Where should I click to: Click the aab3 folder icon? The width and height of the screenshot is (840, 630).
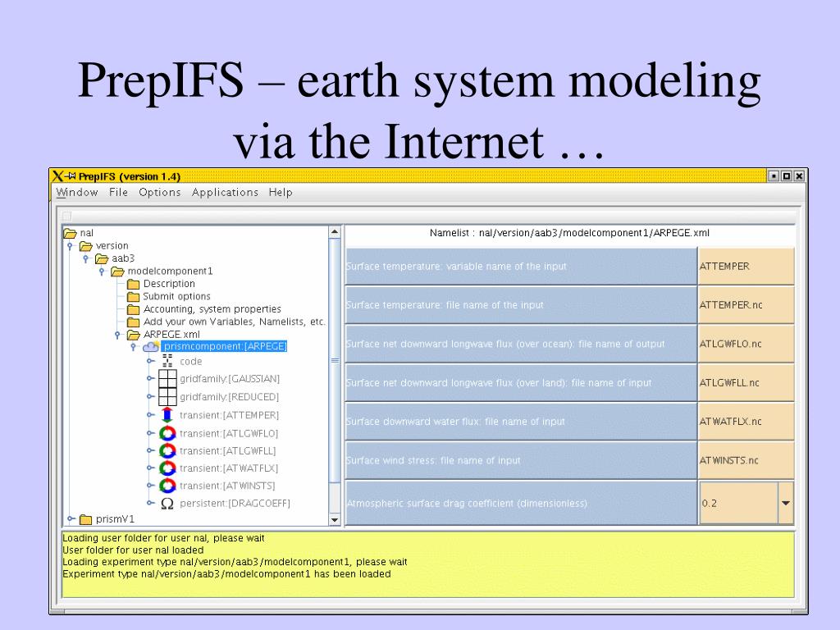[102, 259]
